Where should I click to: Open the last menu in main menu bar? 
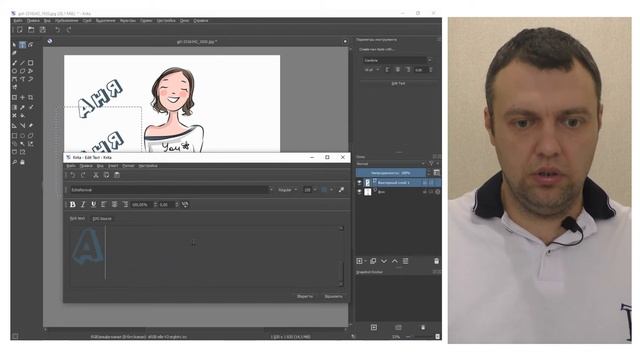pos(200,20)
